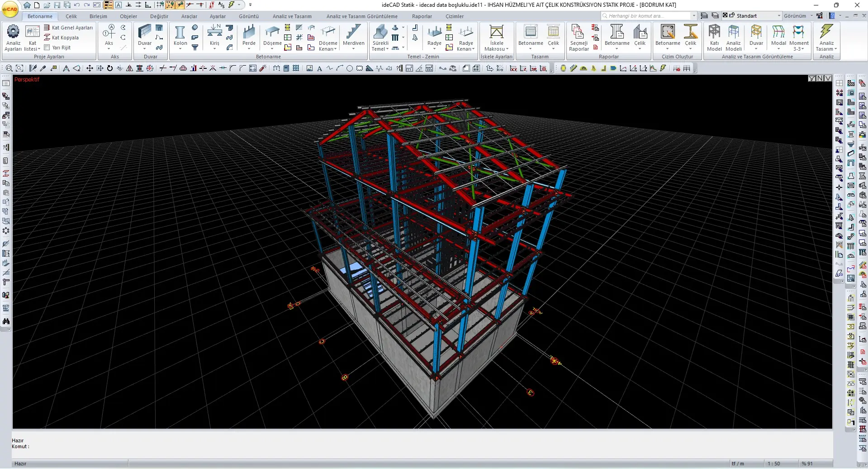Toggle the Yarı Rijit checkbox
The height and width of the screenshot is (469, 868).
tap(47, 48)
